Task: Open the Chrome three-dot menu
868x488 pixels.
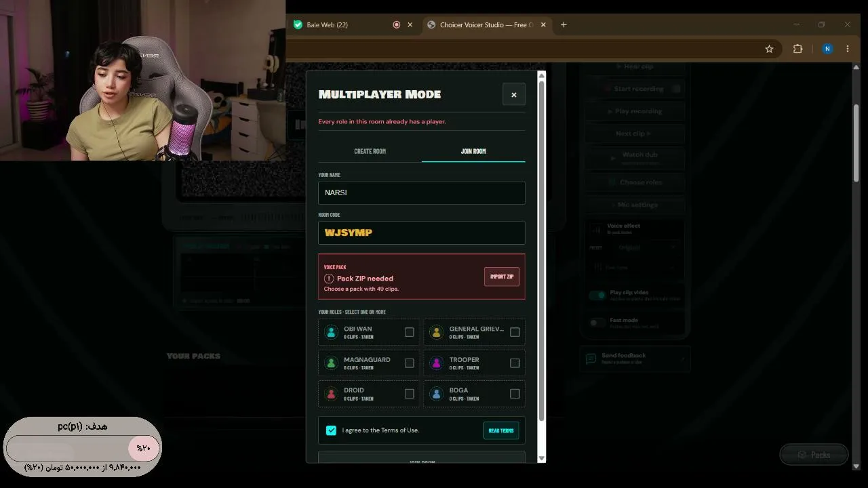Action: [848, 49]
